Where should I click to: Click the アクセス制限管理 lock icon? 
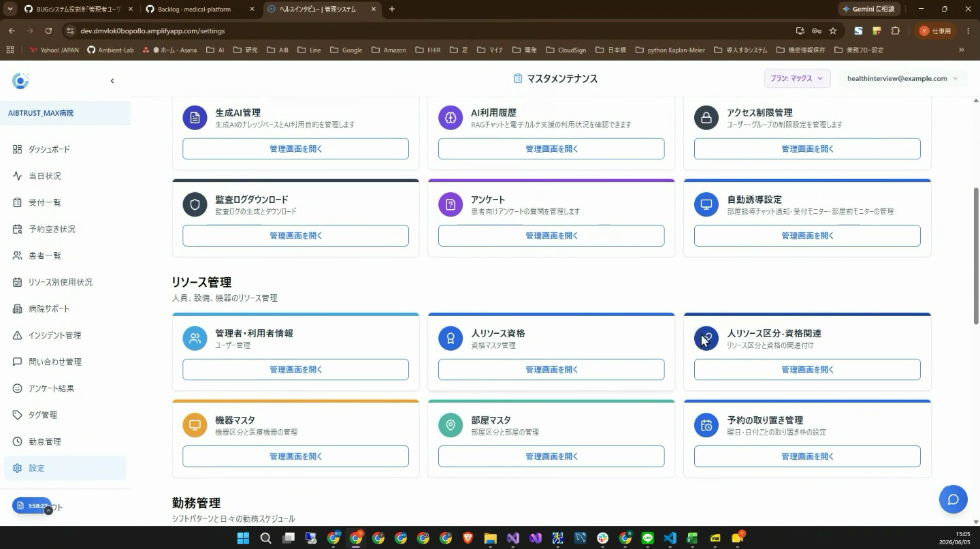point(706,117)
